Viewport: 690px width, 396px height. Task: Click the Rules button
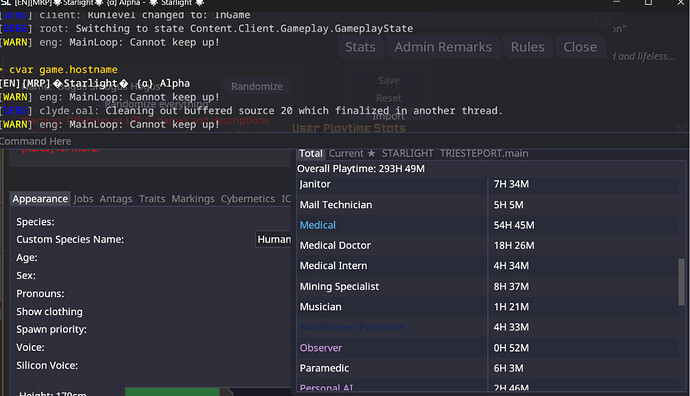point(527,47)
